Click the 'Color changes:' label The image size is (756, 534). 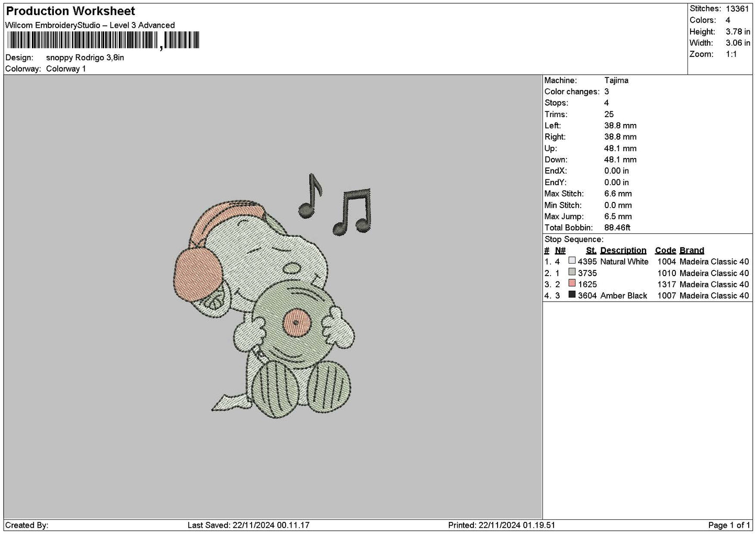572,92
